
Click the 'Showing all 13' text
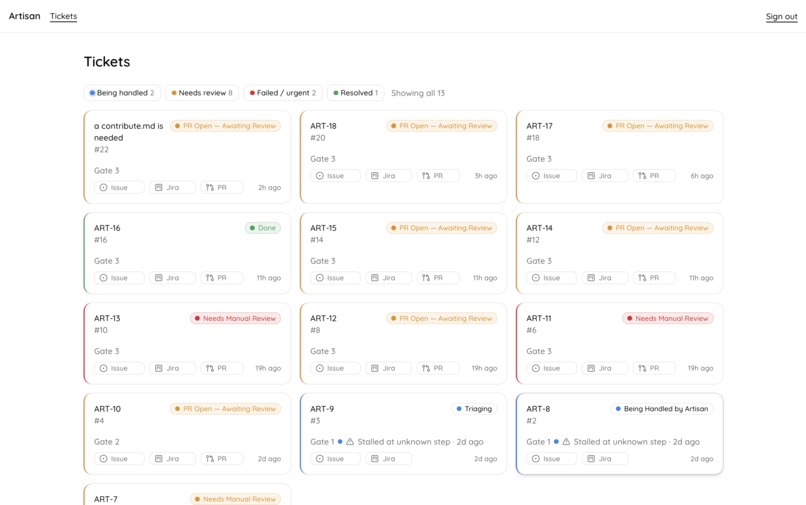coord(418,93)
